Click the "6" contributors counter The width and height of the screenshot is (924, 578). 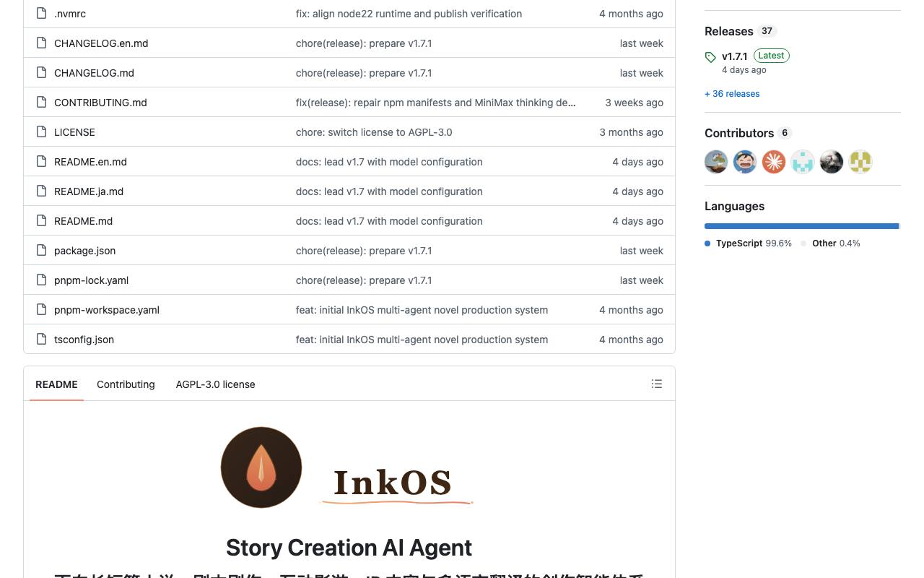[x=785, y=133]
